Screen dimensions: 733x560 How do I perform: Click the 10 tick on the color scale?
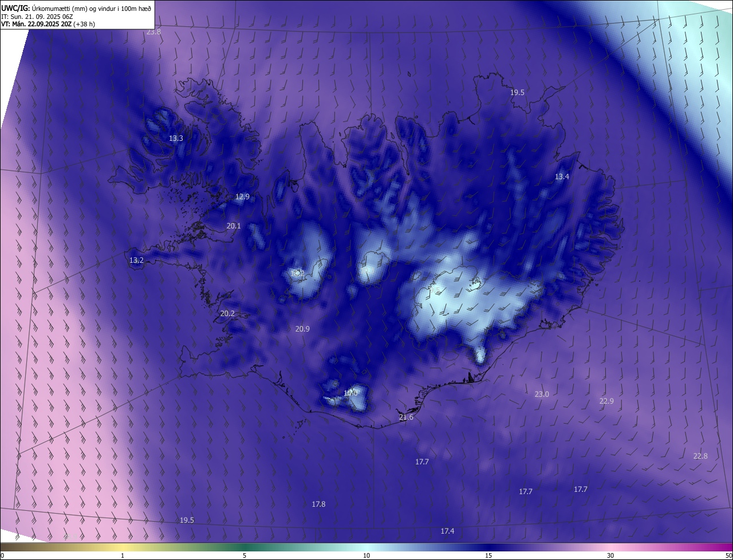(366, 556)
